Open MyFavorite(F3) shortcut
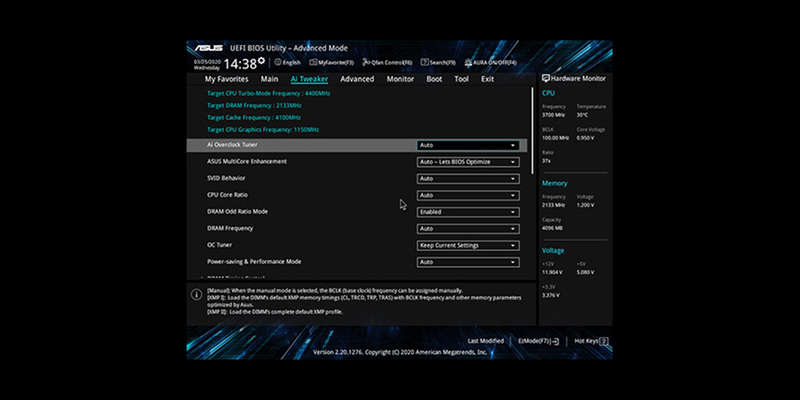 pos(331,63)
